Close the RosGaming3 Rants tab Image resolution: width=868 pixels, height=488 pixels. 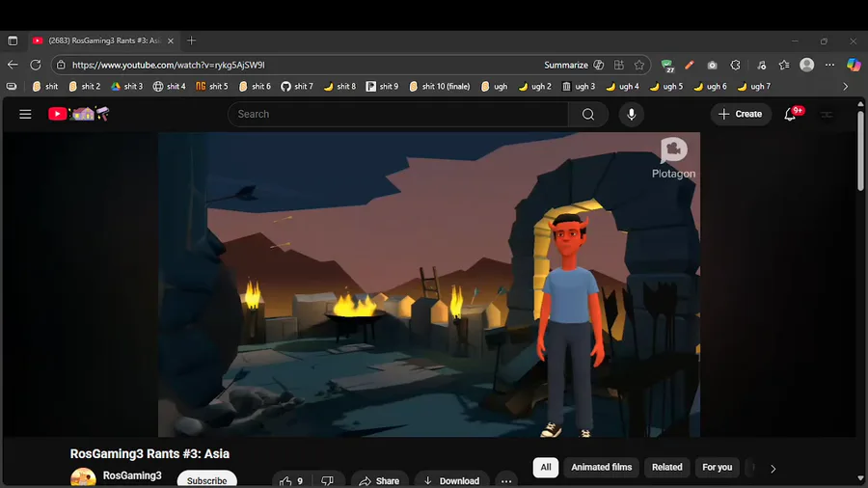171,41
